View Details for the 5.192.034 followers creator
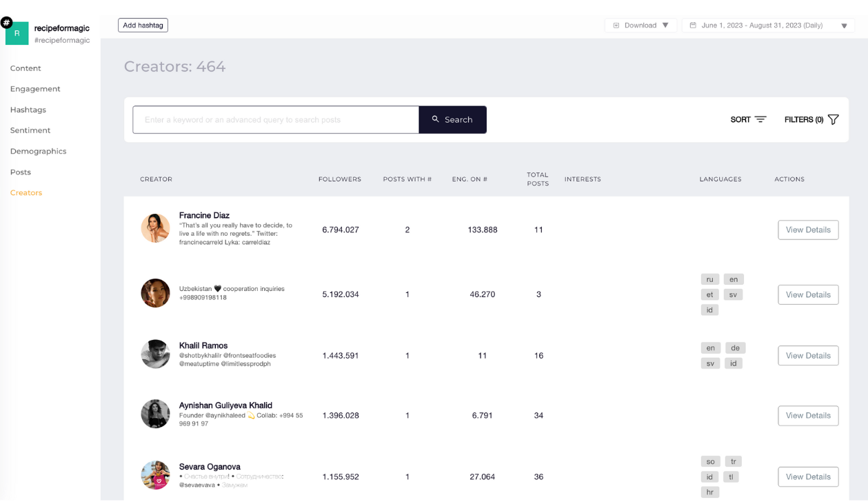This screenshot has width=868, height=502. [808, 294]
